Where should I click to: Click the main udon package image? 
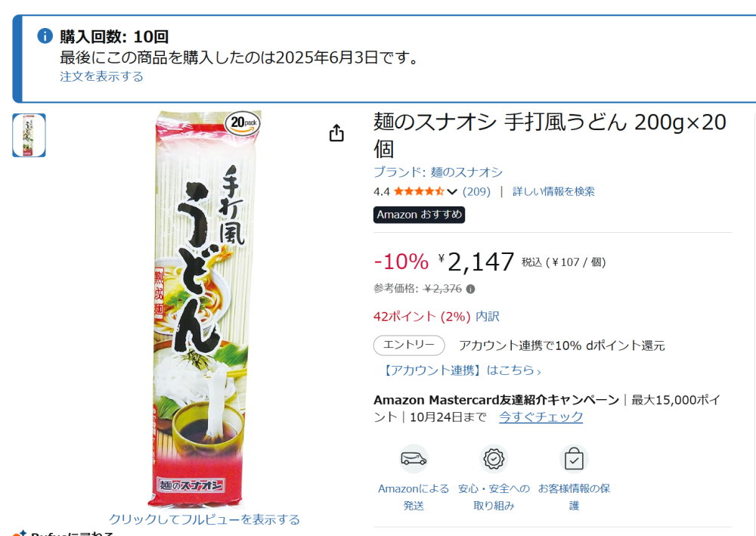click(206, 308)
